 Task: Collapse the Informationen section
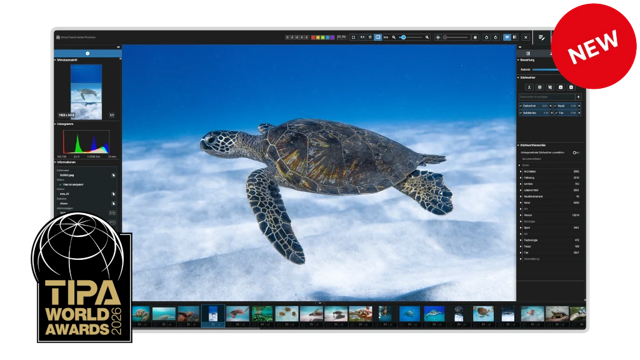(x=56, y=162)
